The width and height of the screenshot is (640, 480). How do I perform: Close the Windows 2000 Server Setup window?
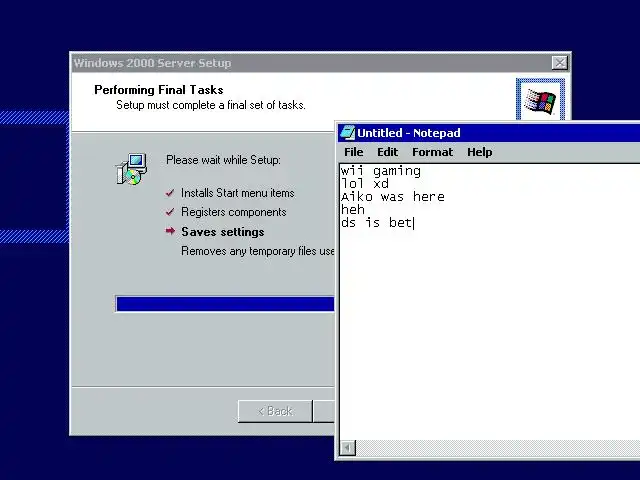coord(560,63)
